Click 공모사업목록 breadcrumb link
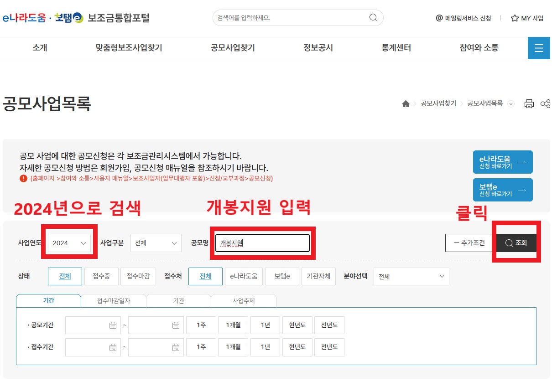Viewport: 552px width, 392px height. 485,104
